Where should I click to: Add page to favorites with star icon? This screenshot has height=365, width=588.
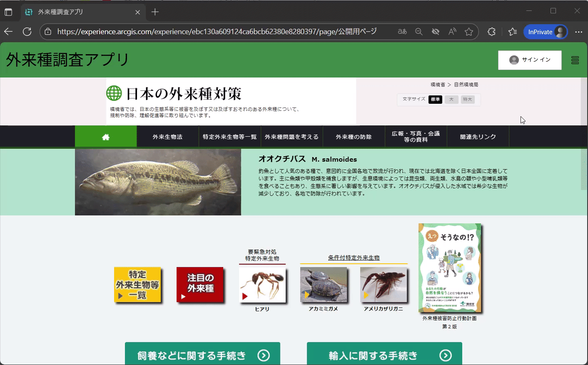point(469,32)
